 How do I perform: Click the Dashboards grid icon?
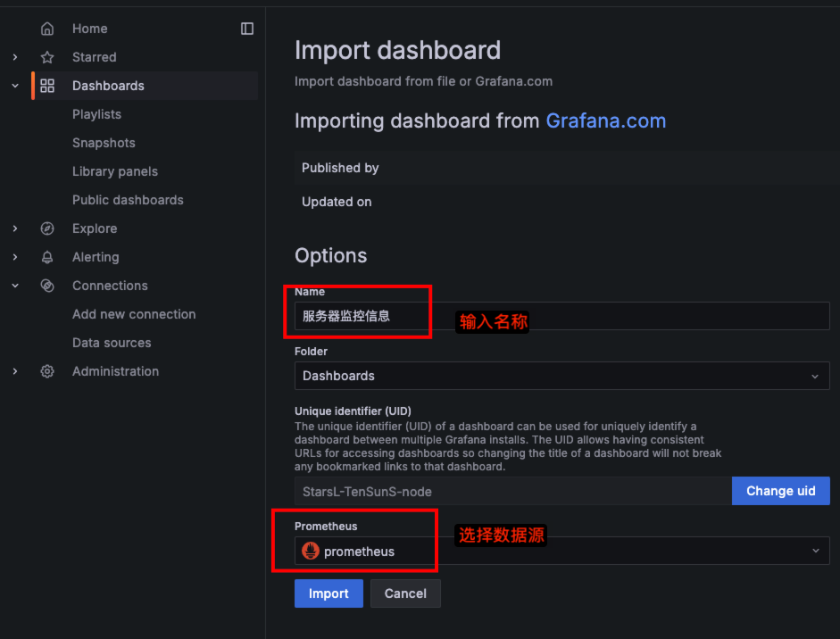[x=47, y=86]
